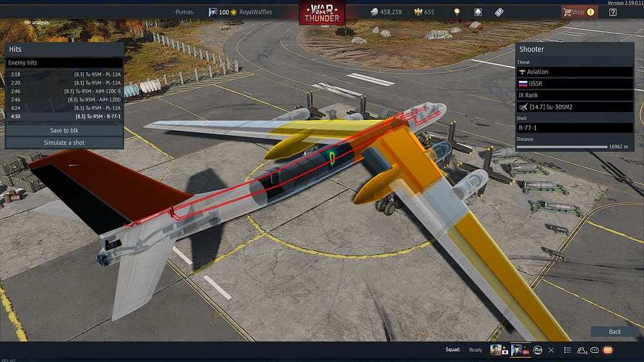Open the War Thunder logo menu
The height and width of the screenshot is (362, 644).
click(321, 12)
